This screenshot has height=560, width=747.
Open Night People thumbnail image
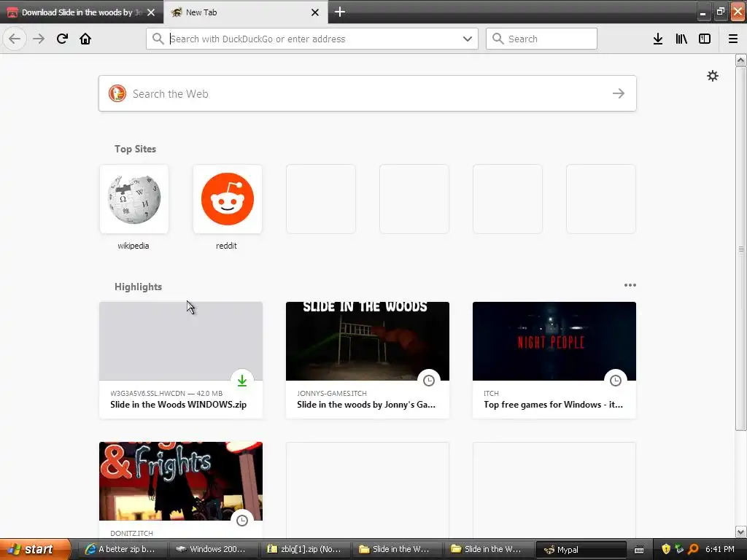click(554, 341)
